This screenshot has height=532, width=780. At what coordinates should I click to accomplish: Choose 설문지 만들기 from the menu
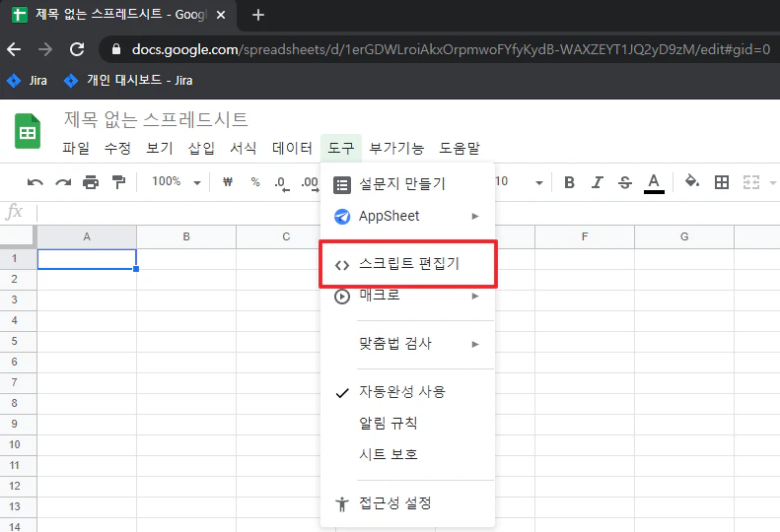(408, 184)
